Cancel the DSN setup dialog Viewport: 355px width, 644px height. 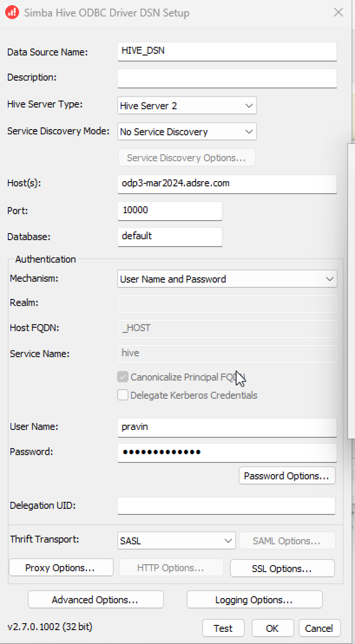click(x=319, y=628)
